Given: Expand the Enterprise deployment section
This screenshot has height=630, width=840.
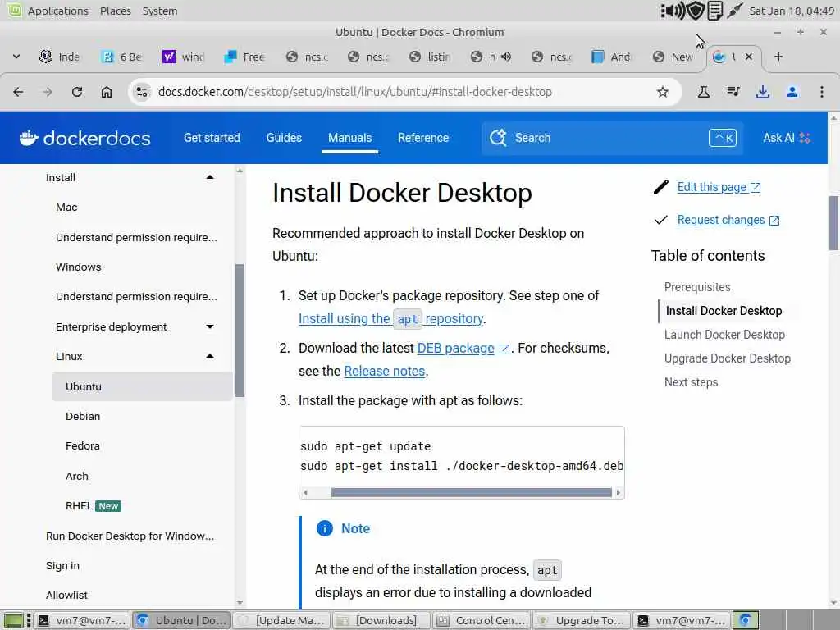Looking at the screenshot, I should coord(210,326).
